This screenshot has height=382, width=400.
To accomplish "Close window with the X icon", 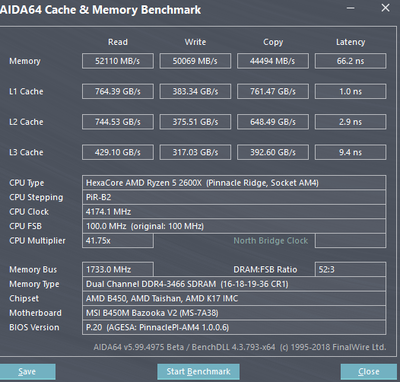I will coord(385,8).
